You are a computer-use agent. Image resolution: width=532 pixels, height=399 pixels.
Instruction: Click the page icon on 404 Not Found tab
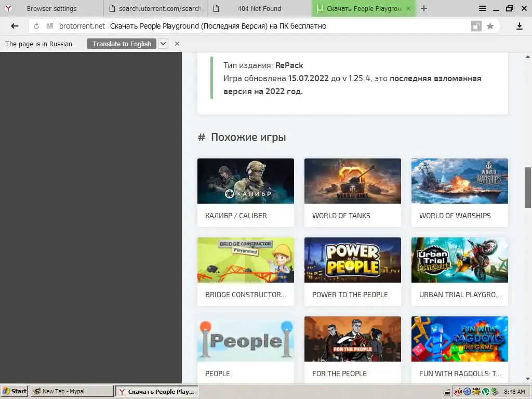tap(216, 8)
